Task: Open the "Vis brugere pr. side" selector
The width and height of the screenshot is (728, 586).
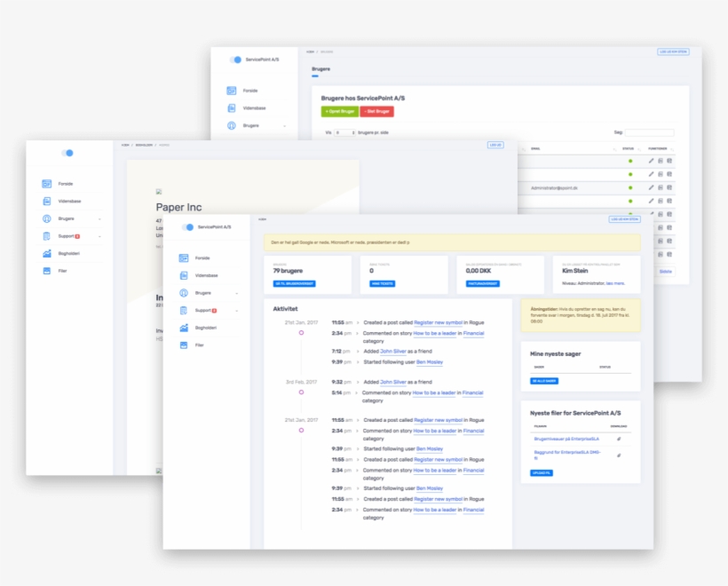Action: click(344, 132)
